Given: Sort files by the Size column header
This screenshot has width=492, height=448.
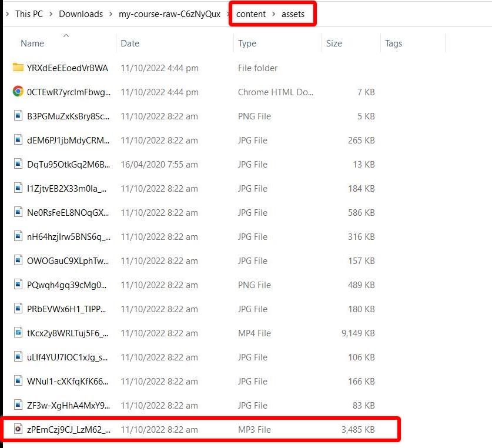Looking at the screenshot, I should (334, 44).
